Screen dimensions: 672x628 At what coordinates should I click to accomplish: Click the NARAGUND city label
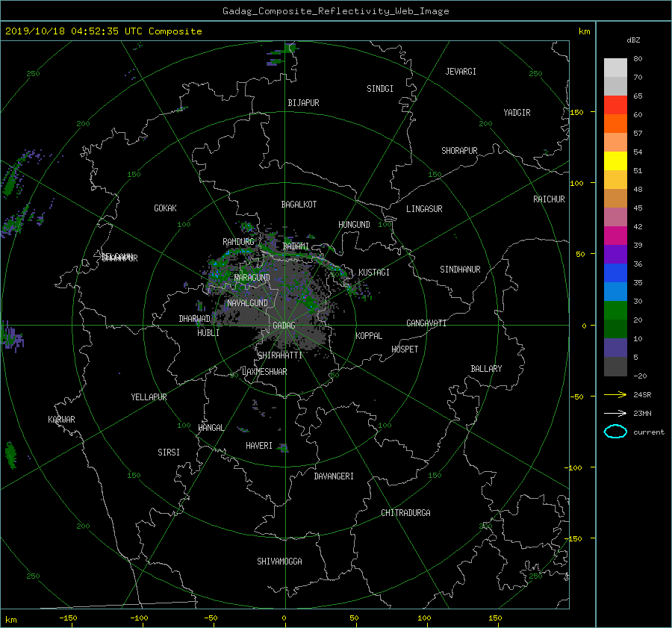pos(252,278)
